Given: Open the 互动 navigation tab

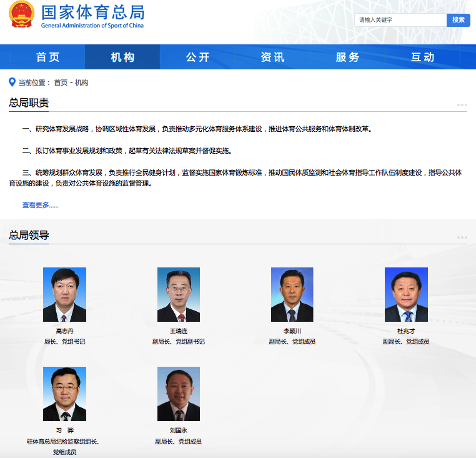Looking at the screenshot, I should click(422, 57).
